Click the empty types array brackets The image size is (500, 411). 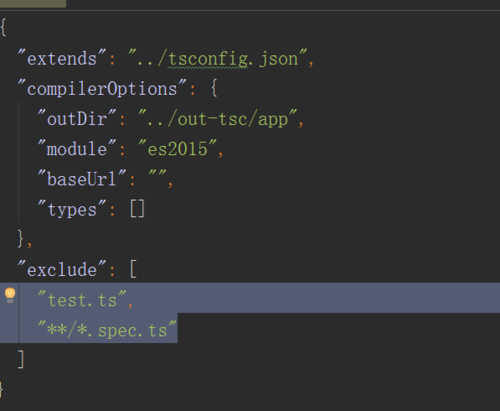pyautogui.click(x=137, y=209)
